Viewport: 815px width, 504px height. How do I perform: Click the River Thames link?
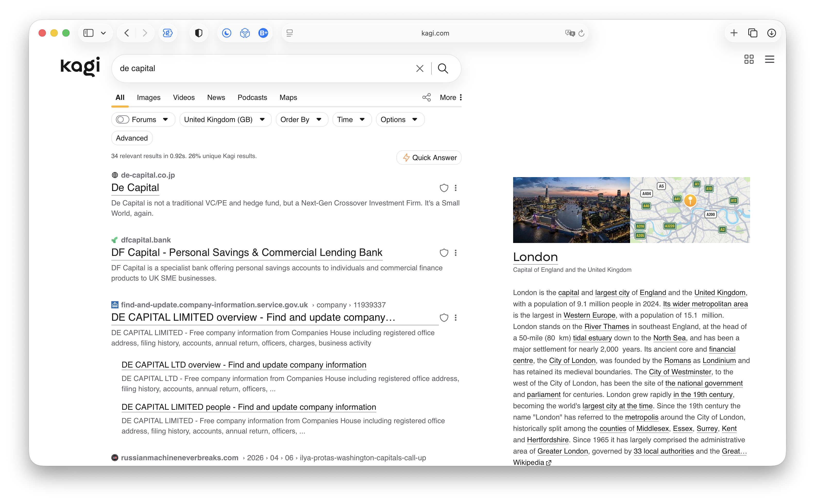coord(607,327)
